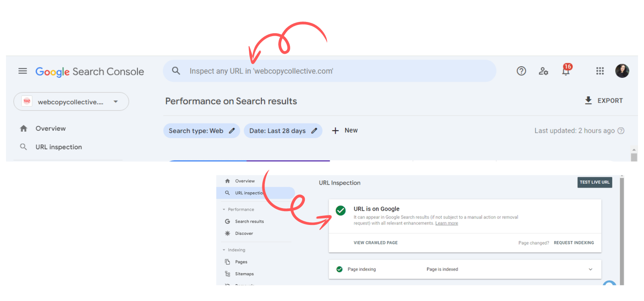Click the magnifier icon in the inspect bar
644x301 pixels.
[176, 71]
